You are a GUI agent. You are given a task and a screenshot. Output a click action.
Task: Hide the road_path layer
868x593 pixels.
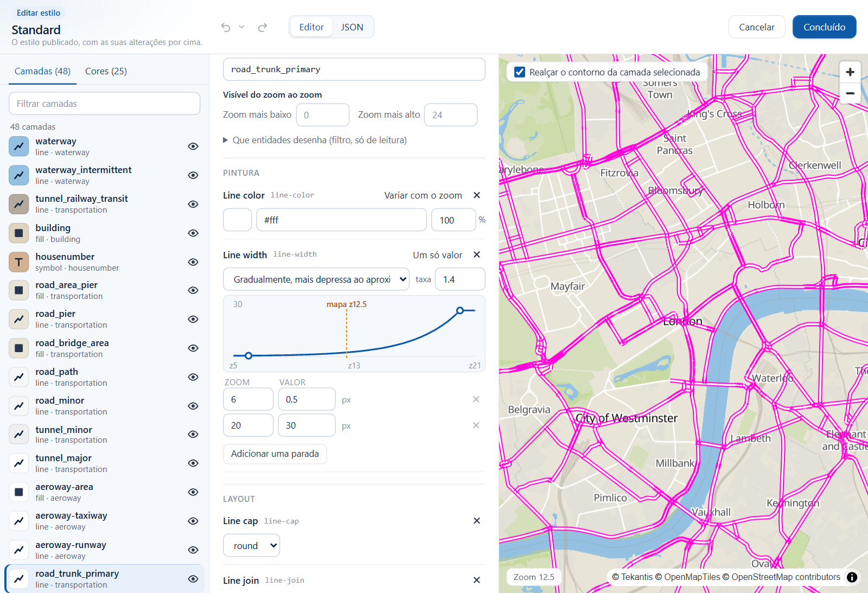[193, 377]
